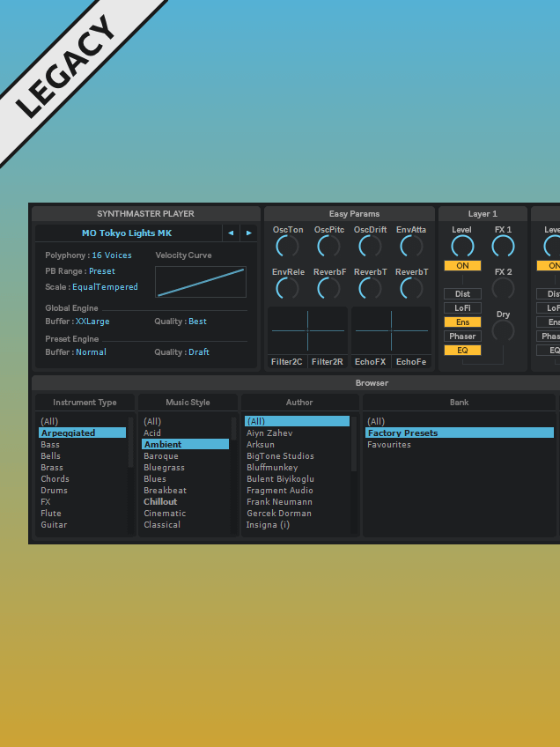Go to previous preset arrow
Image resolution: width=560 pixels, height=747 pixels.
pyautogui.click(x=231, y=233)
